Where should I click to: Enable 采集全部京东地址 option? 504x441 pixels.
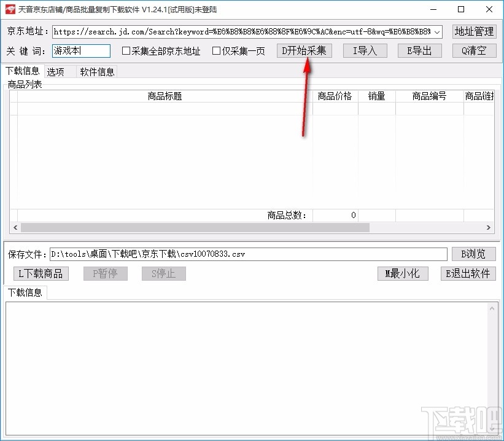(x=125, y=51)
